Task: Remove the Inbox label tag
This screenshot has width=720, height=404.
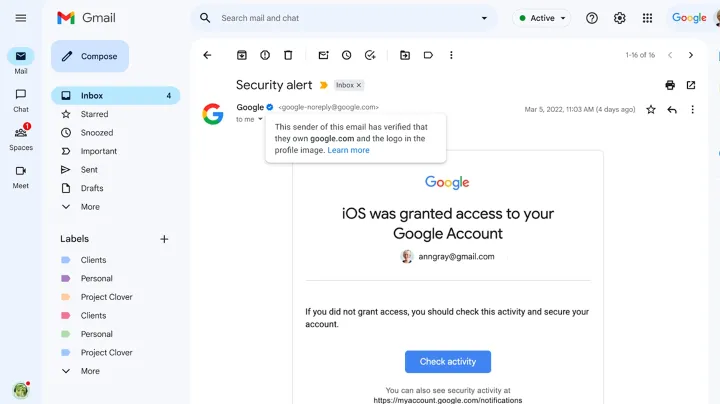Action: click(359, 85)
